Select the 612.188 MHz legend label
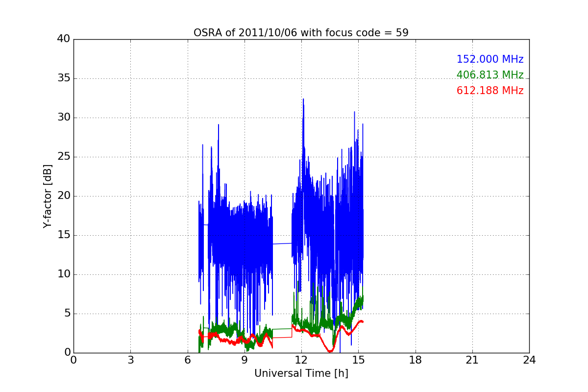This screenshot has width=588, height=392. point(490,91)
